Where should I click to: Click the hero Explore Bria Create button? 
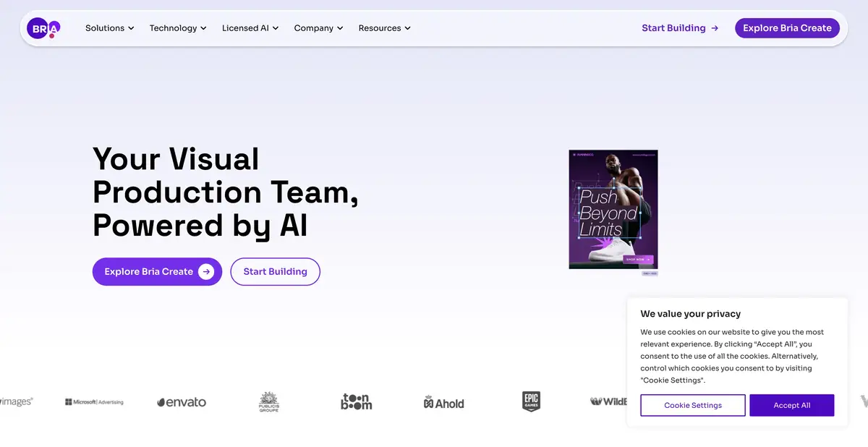(x=157, y=272)
